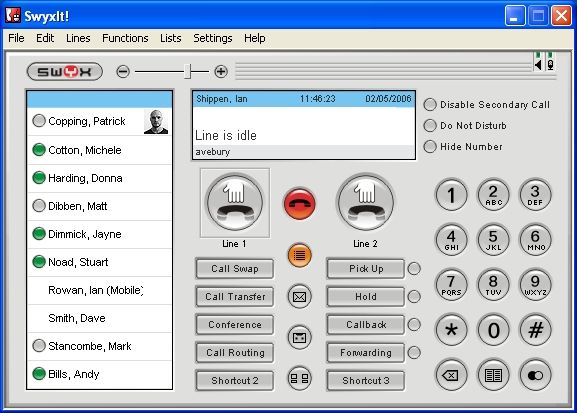Click the speaker icon at top right
The height and width of the screenshot is (413, 577).
[538, 65]
